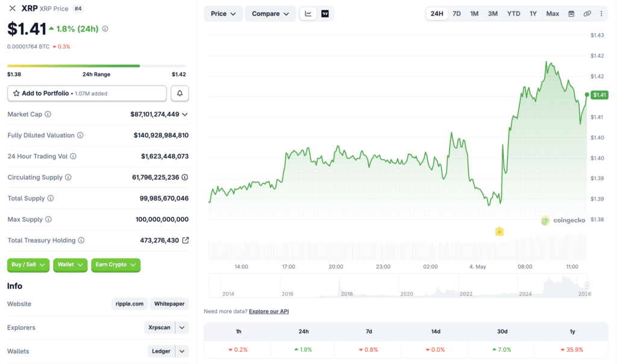This screenshot has width=617, height=364.
Task: Select the 24H time range tab
Action: (437, 14)
